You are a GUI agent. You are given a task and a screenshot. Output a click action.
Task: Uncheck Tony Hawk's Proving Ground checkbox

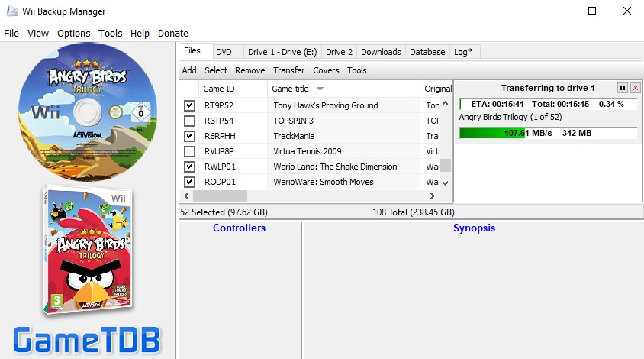tap(189, 105)
